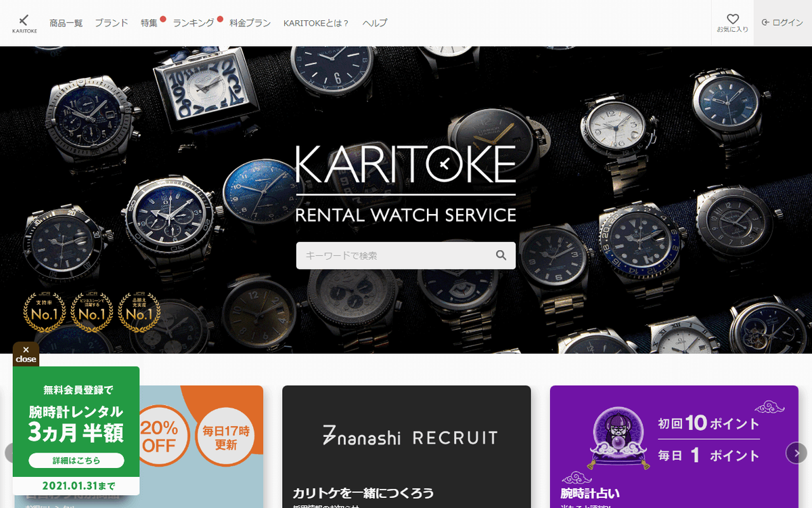Open the nanashi RECRUIT card
This screenshot has width=812, height=508.
click(407, 446)
